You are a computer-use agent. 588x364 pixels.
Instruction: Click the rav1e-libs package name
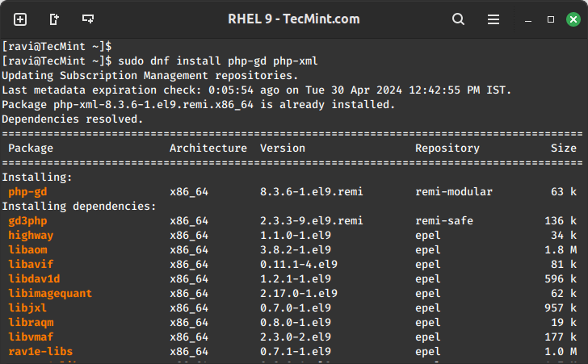click(40, 351)
